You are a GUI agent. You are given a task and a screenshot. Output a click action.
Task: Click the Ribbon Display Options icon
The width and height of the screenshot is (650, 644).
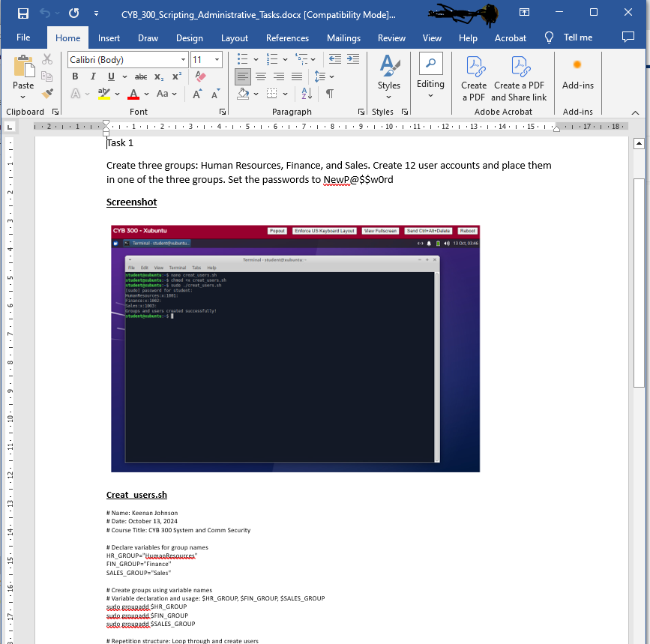pos(524,13)
